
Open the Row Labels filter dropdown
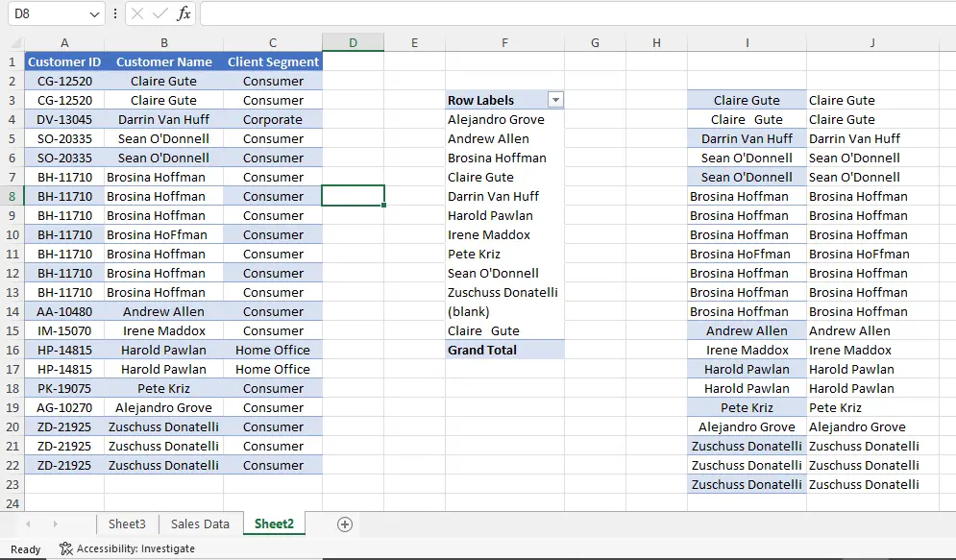554,100
